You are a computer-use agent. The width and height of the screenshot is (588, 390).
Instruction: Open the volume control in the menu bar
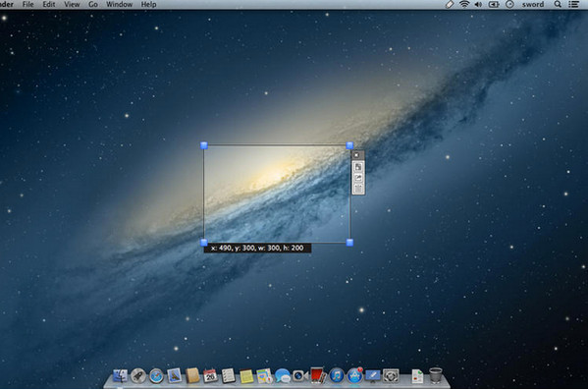478,5
